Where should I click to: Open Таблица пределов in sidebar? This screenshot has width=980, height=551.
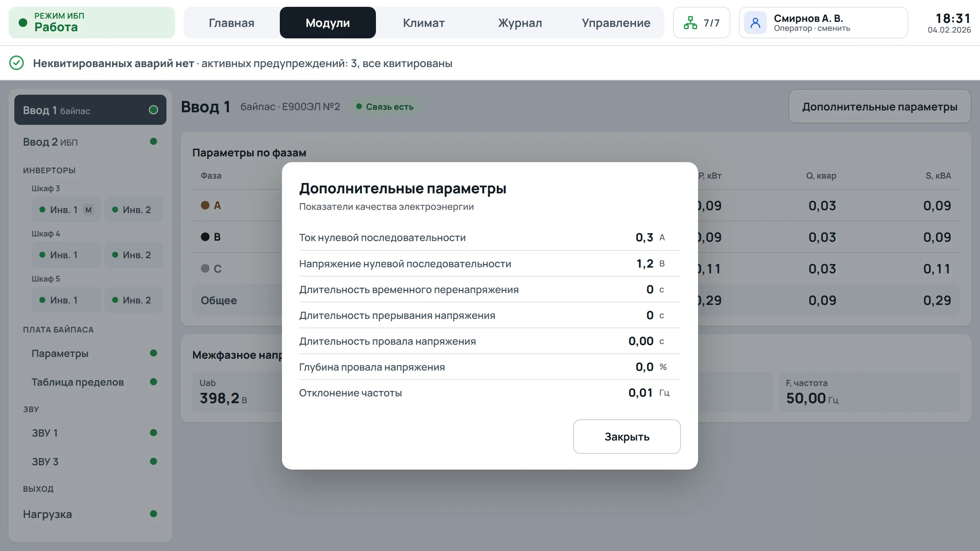(90, 382)
